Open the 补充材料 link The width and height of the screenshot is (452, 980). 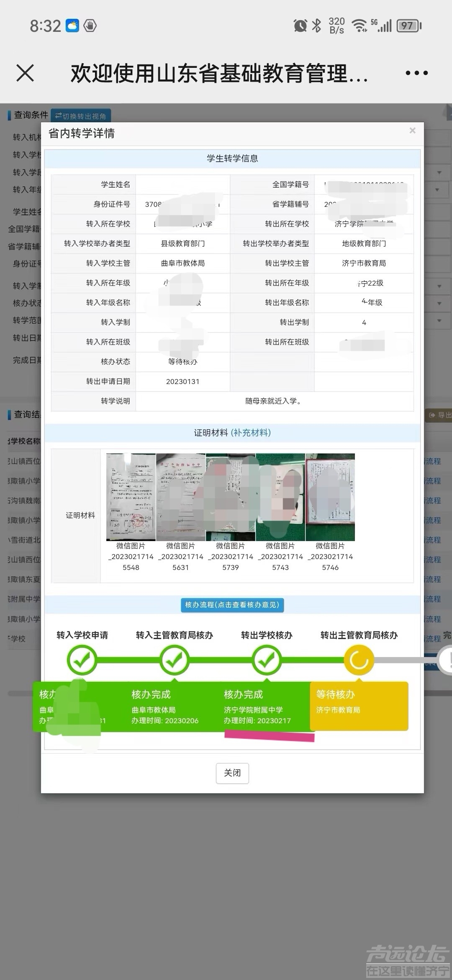(x=251, y=433)
